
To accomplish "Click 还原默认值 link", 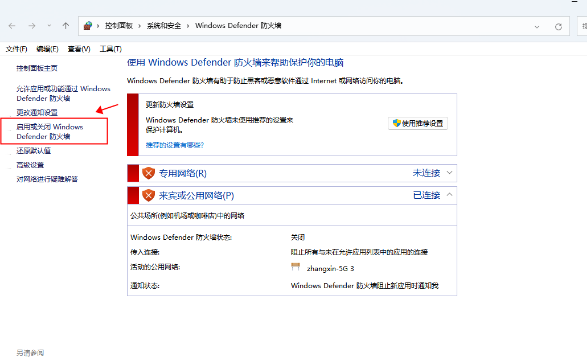I will click(x=33, y=151).
